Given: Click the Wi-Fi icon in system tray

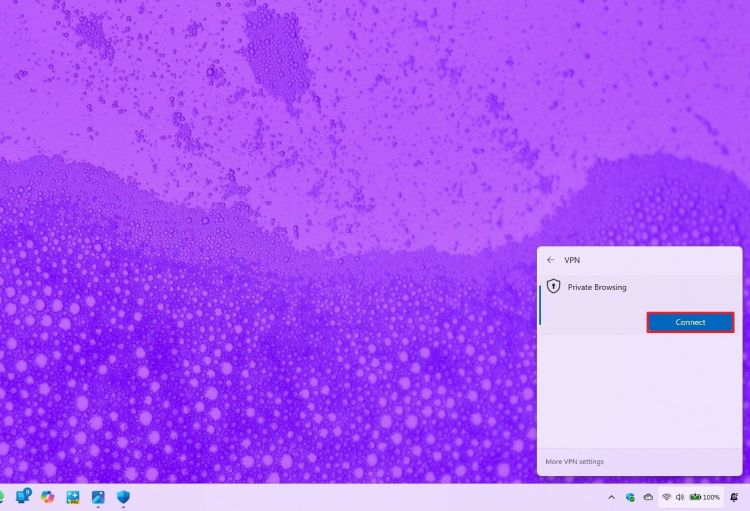Looking at the screenshot, I should [666, 497].
